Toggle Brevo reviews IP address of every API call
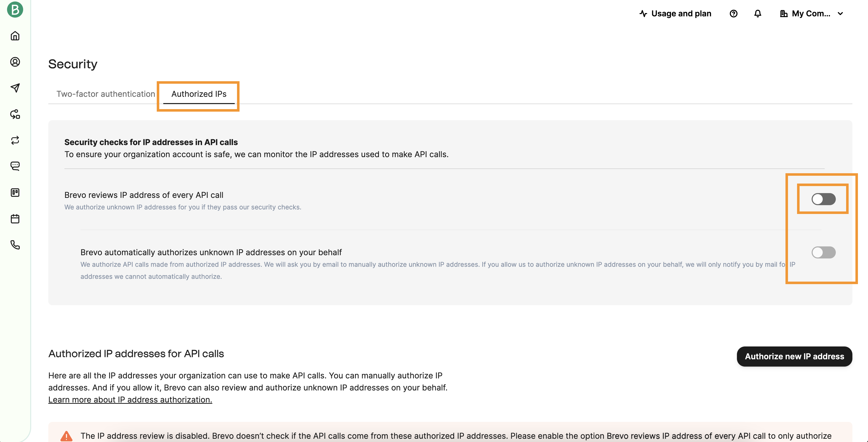 point(823,199)
